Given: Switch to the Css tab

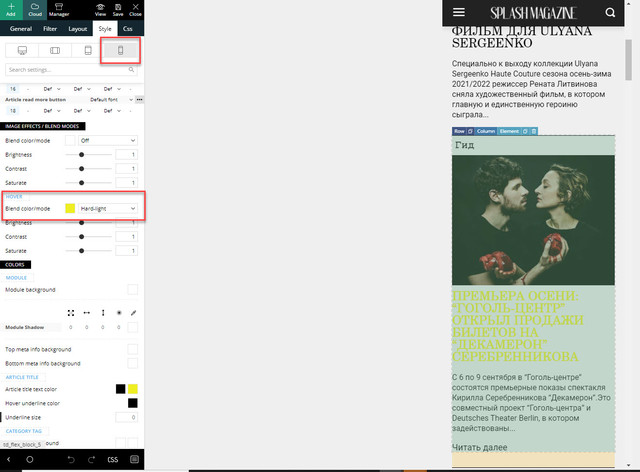Looking at the screenshot, I should (128, 29).
